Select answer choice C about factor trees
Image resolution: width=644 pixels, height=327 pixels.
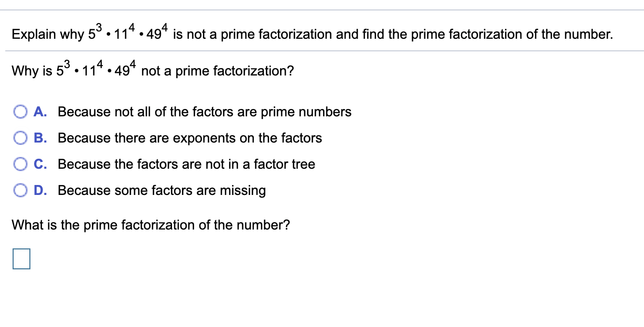pos(21,164)
